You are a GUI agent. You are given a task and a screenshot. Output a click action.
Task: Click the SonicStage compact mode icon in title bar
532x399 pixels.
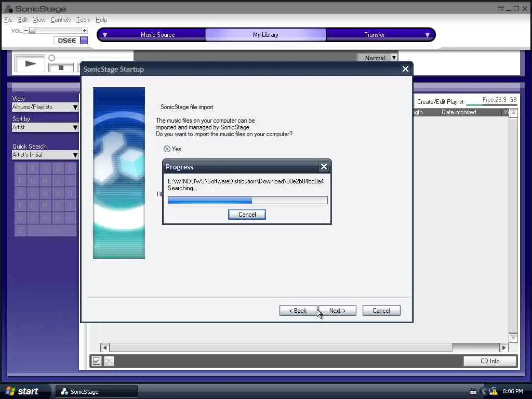tap(500, 8)
